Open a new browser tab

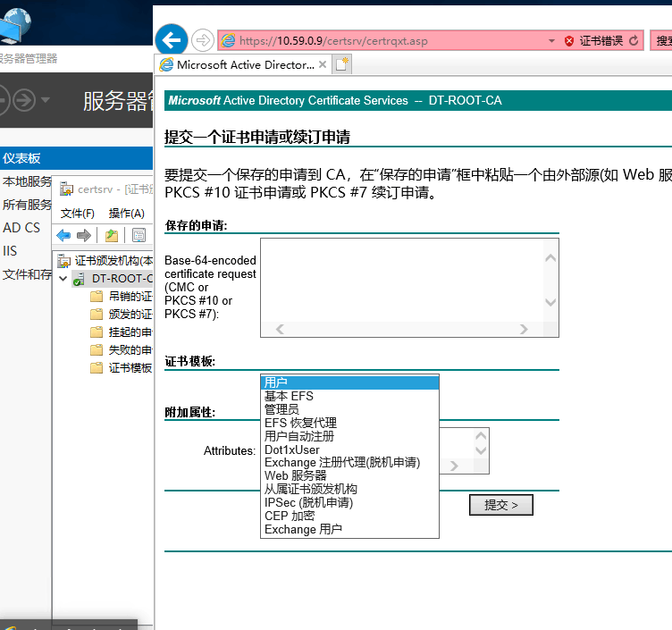[x=342, y=64]
